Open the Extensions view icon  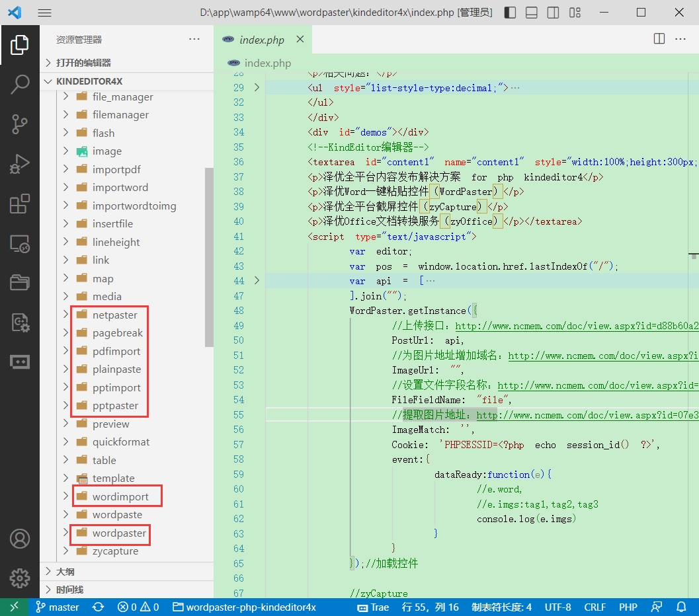20,204
